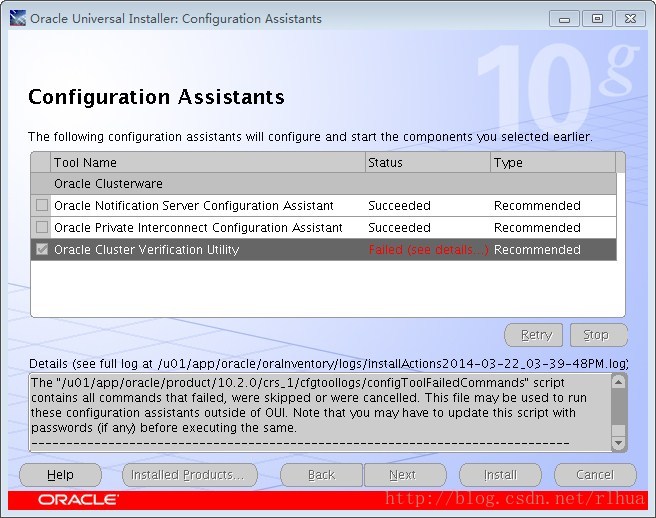Click the Install button
This screenshot has width=656, height=518.
500,475
